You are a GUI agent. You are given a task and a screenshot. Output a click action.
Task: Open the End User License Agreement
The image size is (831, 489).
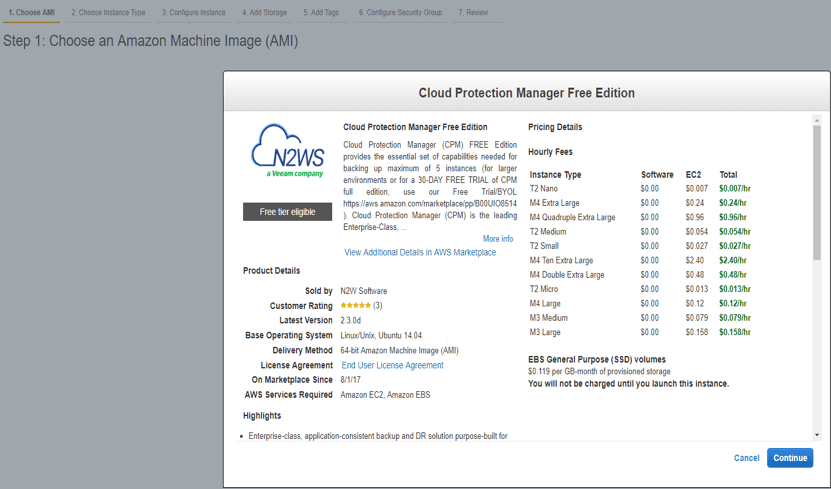[392, 365]
